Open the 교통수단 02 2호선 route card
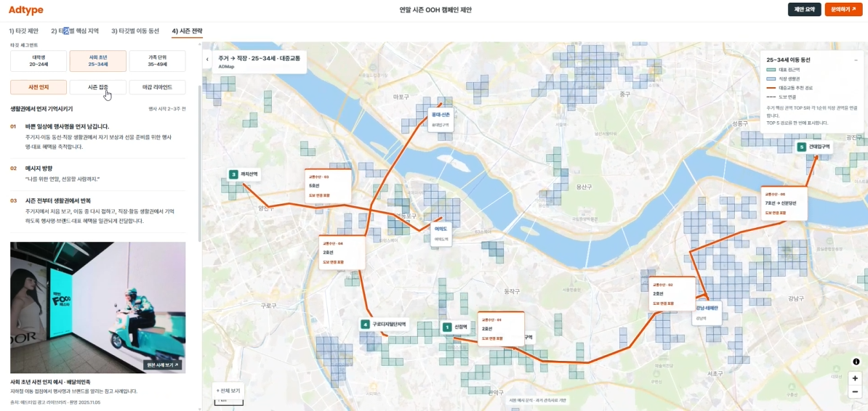 pyautogui.click(x=672, y=293)
